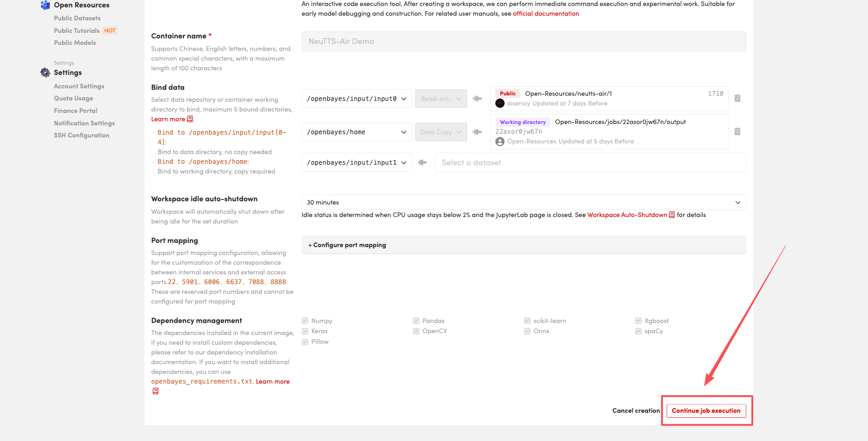Open the /openbayes/input/input1 path dropdown
868x441 pixels.
pyautogui.click(x=356, y=162)
